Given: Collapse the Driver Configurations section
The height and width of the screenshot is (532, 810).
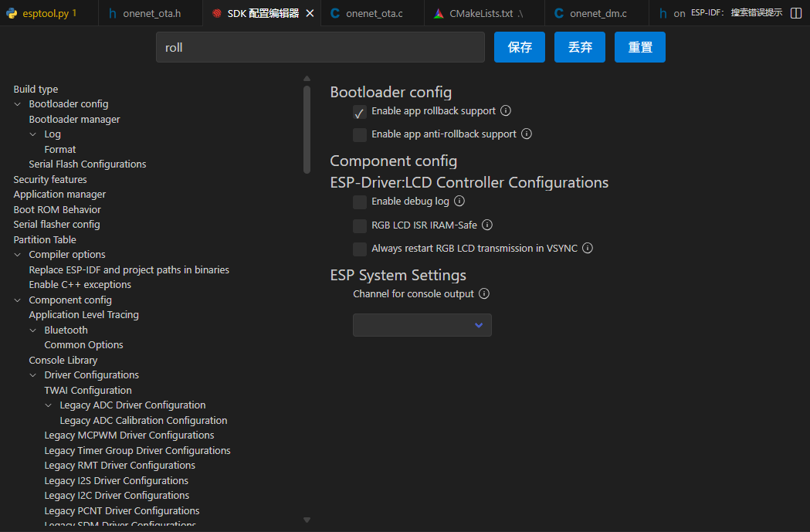Looking at the screenshot, I should tap(32, 374).
